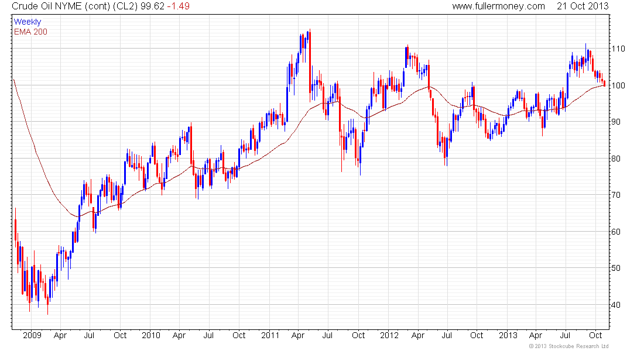Click the red price change -1.49
Image resolution: width=644 pixels, height=351 pixels.
pyautogui.click(x=178, y=6)
